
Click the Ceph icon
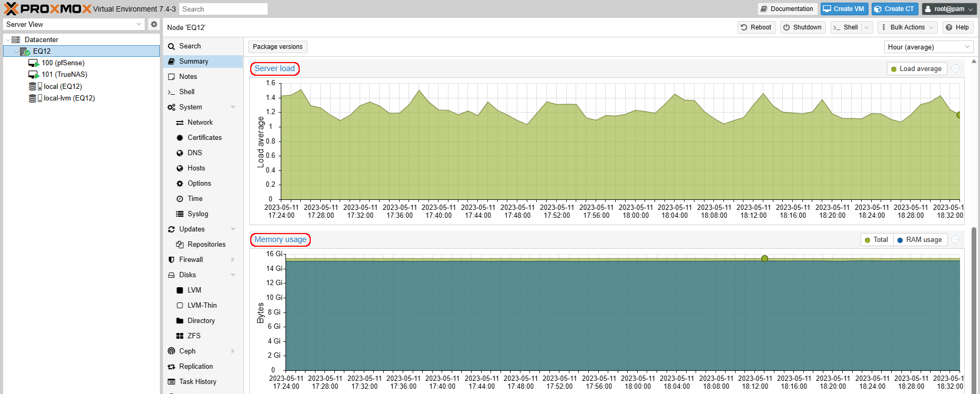click(x=171, y=351)
